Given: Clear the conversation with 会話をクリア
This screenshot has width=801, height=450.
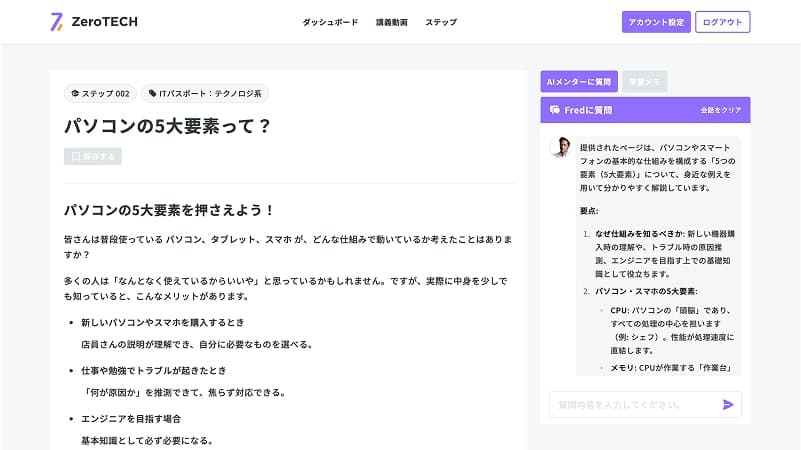Looking at the screenshot, I should point(721,110).
